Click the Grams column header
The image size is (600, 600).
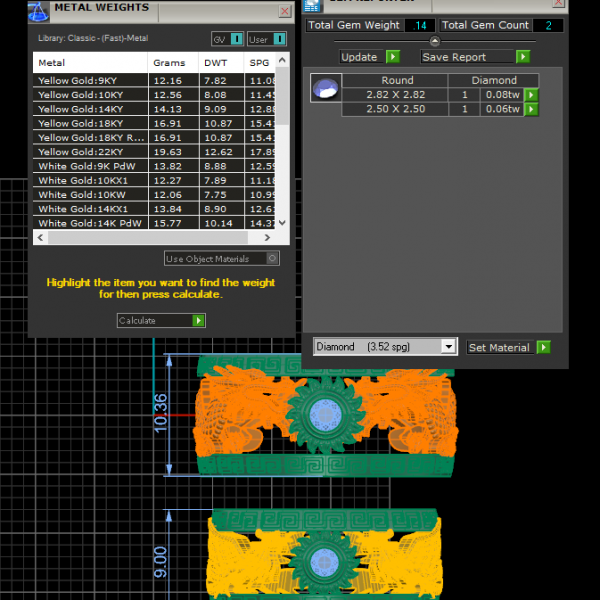click(170, 63)
